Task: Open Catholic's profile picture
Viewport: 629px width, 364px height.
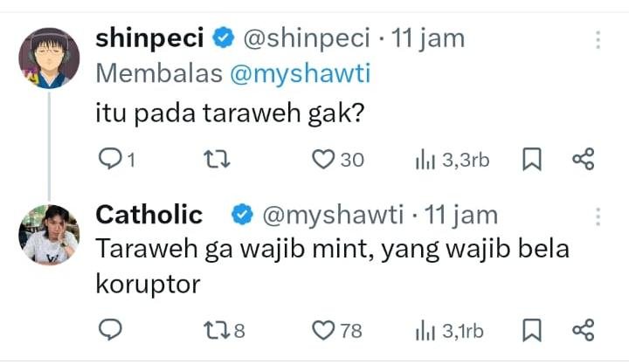Action: pyautogui.click(x=49, y=234)
